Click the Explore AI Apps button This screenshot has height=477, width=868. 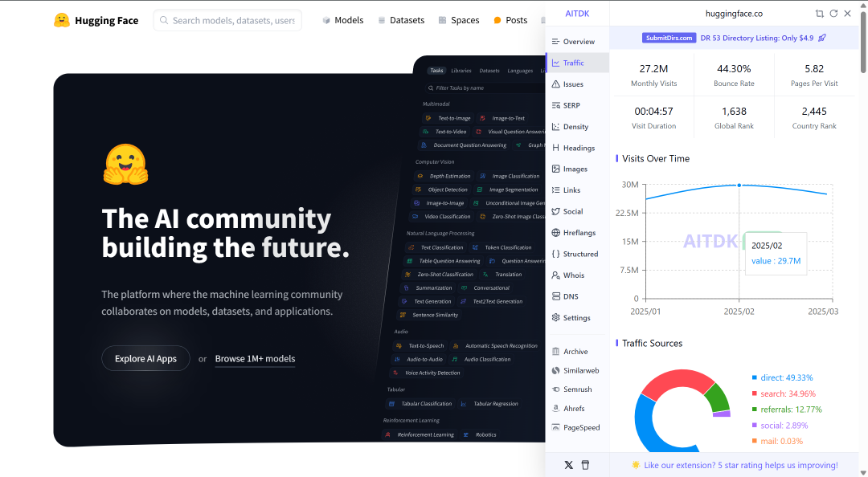point(145,359)
